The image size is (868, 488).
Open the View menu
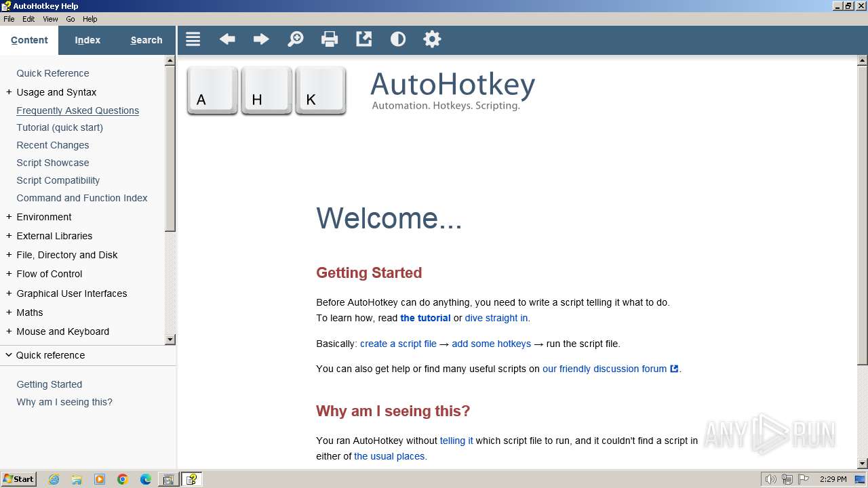[x=50, y=19]
